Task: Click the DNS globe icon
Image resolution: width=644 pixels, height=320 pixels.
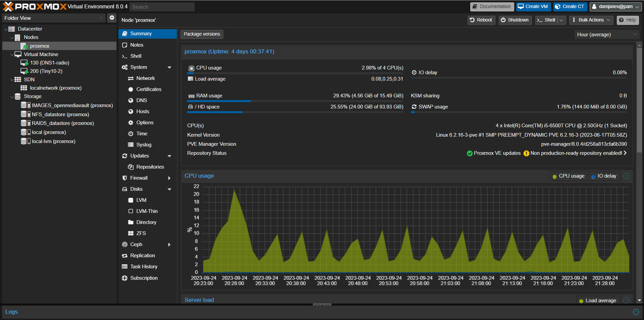Action: point(131,100)
